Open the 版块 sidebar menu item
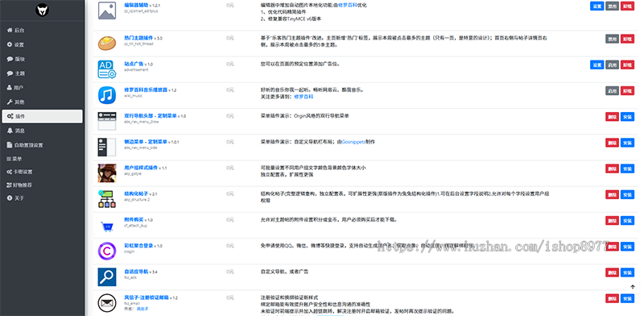The image size is (644, 316). pos(42,60)
